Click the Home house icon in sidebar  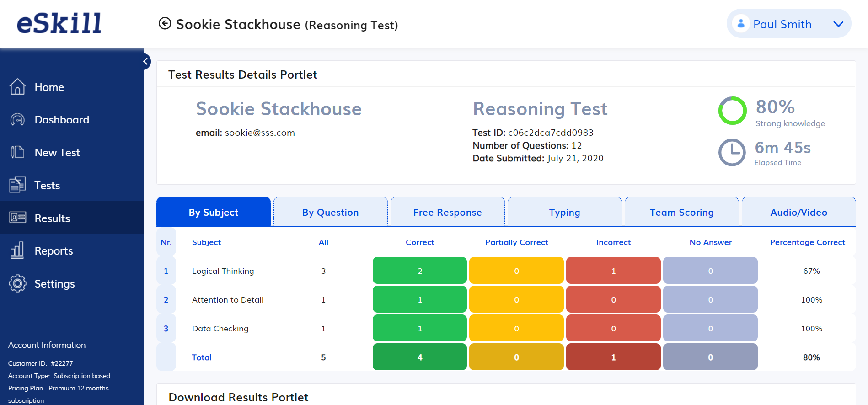17,87
